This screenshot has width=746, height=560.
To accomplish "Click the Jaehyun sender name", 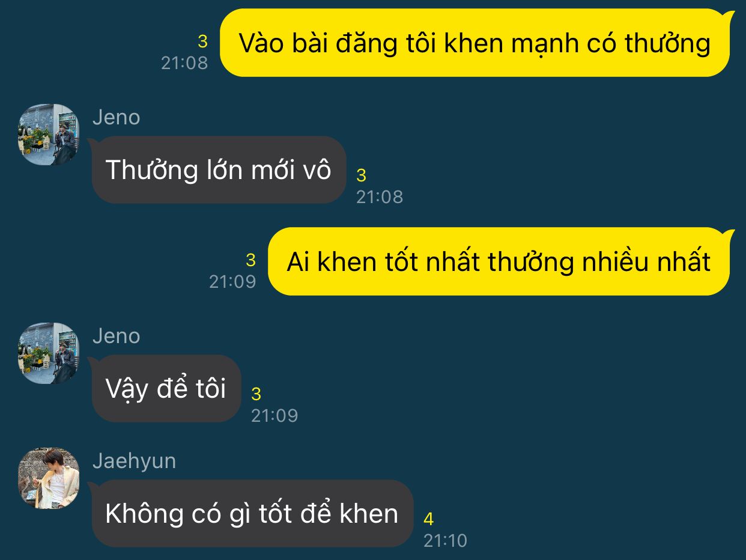I will (x=135, y=461).
